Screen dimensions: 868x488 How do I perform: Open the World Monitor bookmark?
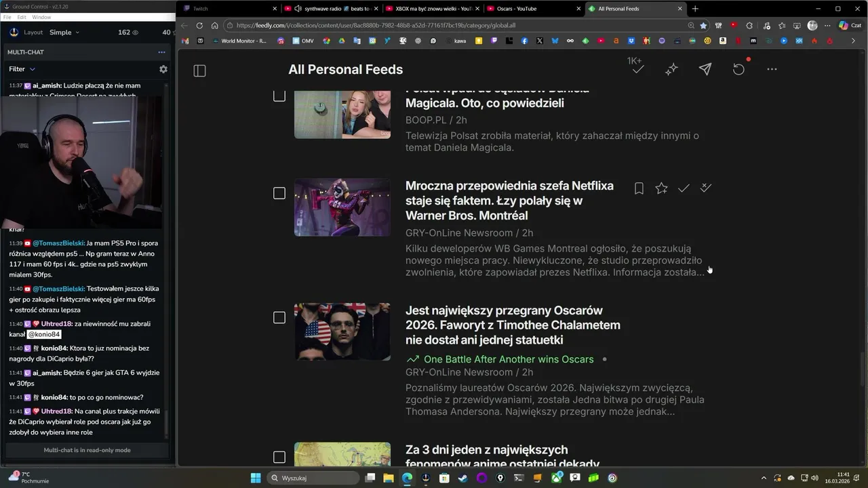[x=239, y=41]
